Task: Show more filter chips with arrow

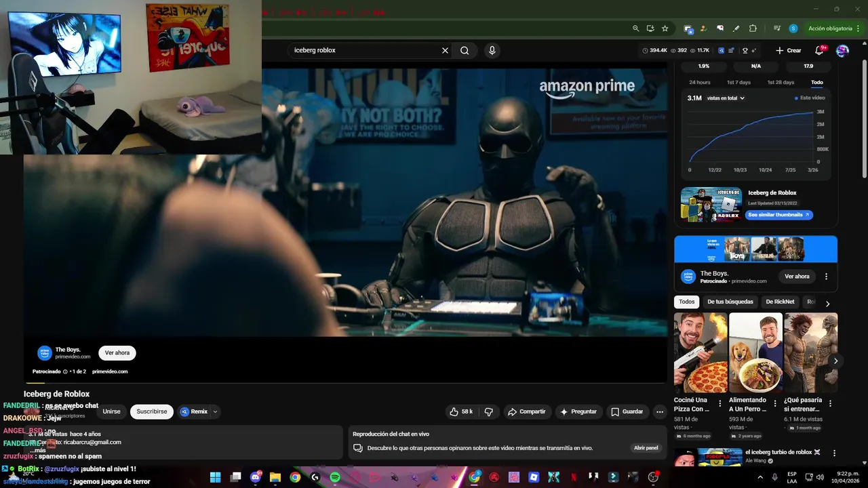Action: coord(827,304)
